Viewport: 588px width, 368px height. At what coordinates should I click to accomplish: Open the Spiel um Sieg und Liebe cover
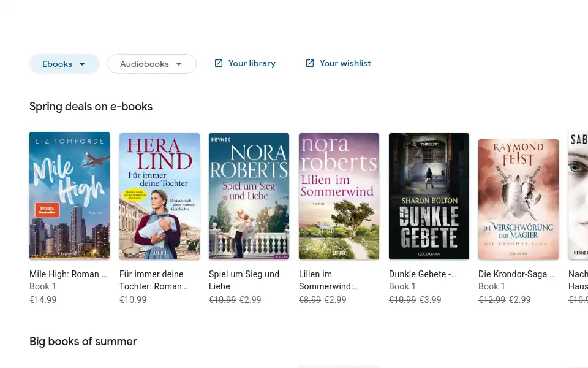249,196
